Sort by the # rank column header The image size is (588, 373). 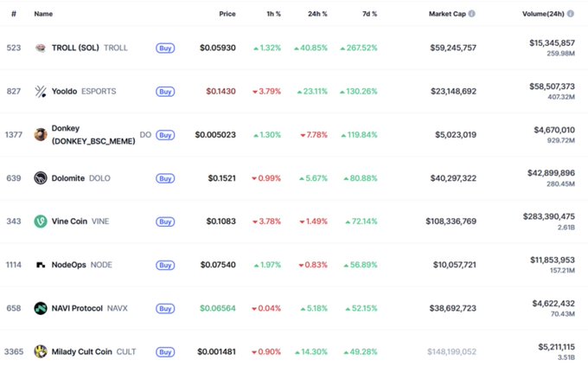(14, 14)
